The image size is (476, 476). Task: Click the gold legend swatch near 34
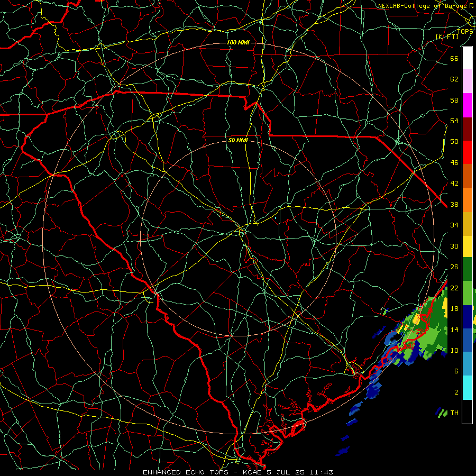point(467,224)
